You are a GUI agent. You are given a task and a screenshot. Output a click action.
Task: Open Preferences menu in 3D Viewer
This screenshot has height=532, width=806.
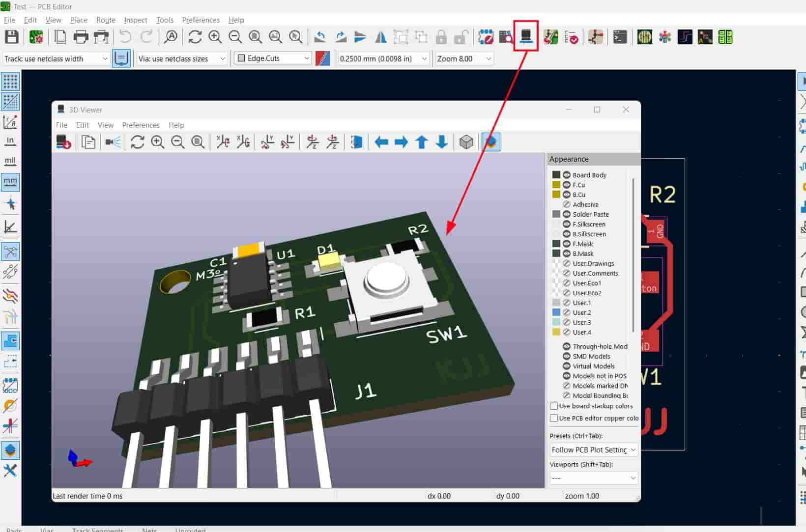[x=141, y=125]
